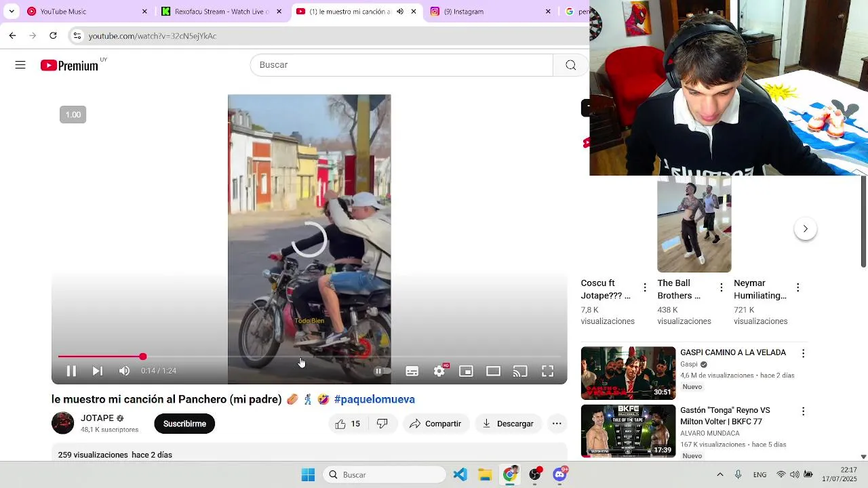Open Chrome from taskbar
The height and width of the screenshot is (488, 868).
click(510, 475)
